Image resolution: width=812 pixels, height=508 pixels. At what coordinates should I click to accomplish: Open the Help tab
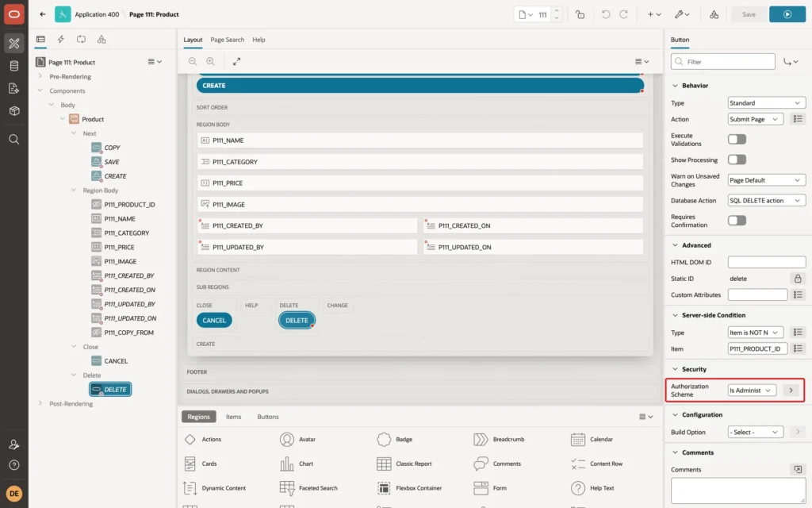(x=259, y=40)
